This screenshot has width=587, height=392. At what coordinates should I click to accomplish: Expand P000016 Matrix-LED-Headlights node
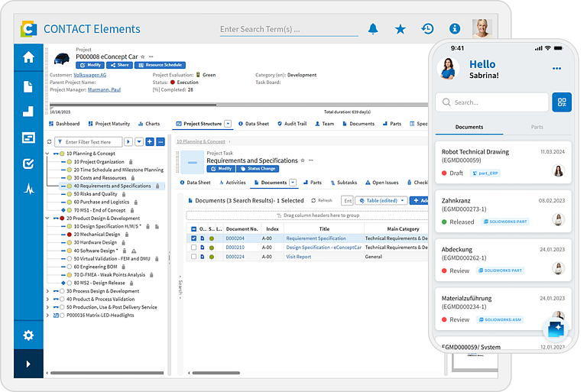[47, 316]
